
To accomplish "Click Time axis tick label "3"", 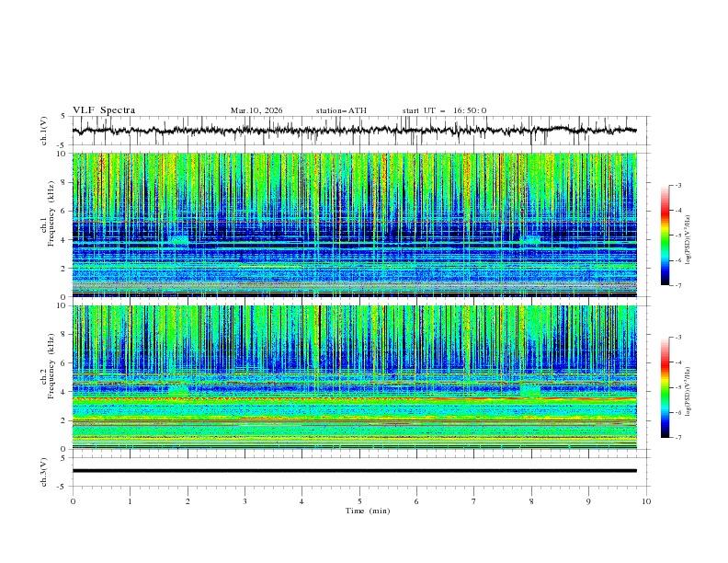I will 245,501.
